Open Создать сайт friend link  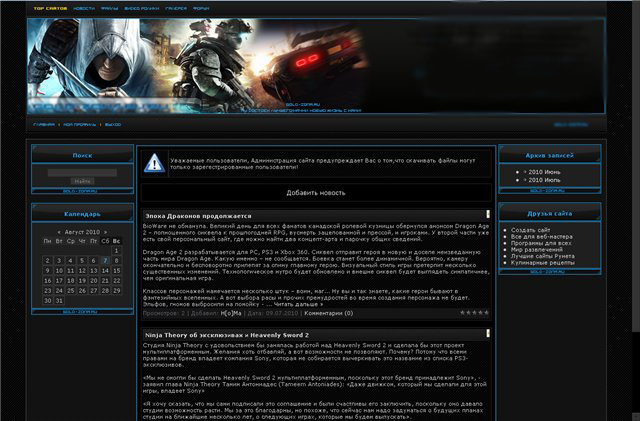click(530, 230)
